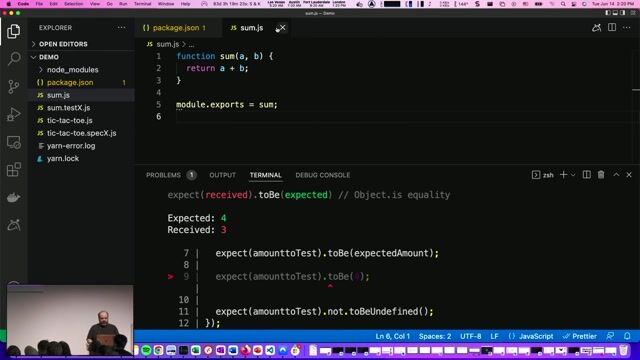Open the Extensions view

tap(13, 169)
